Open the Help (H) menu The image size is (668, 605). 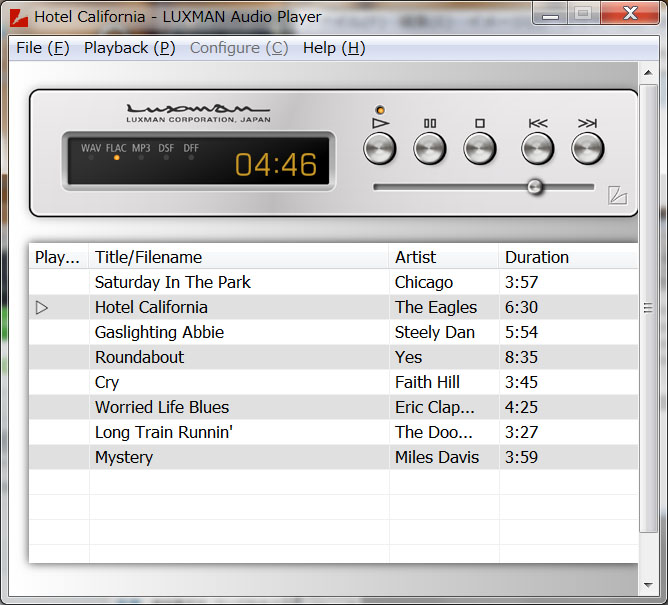(x=334, y=48)
